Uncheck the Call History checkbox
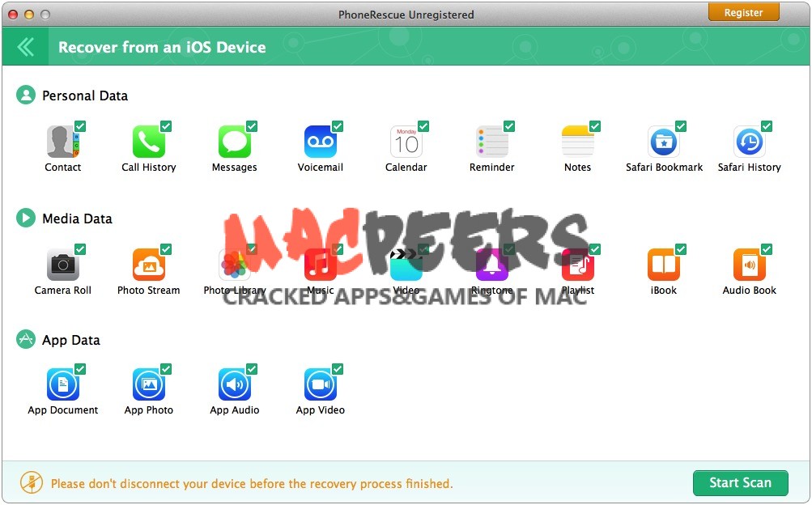The height and width of the screenshot is (505, 812). 166,125
